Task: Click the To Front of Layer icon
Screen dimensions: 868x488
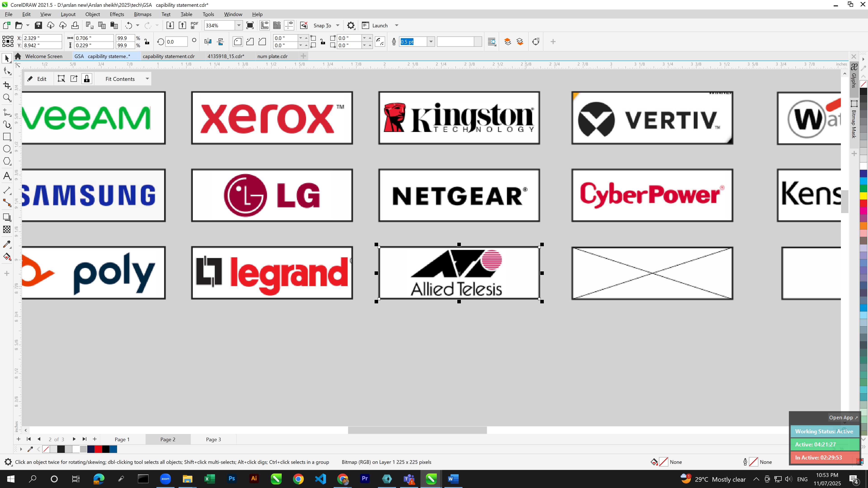Action: (507, 42)
